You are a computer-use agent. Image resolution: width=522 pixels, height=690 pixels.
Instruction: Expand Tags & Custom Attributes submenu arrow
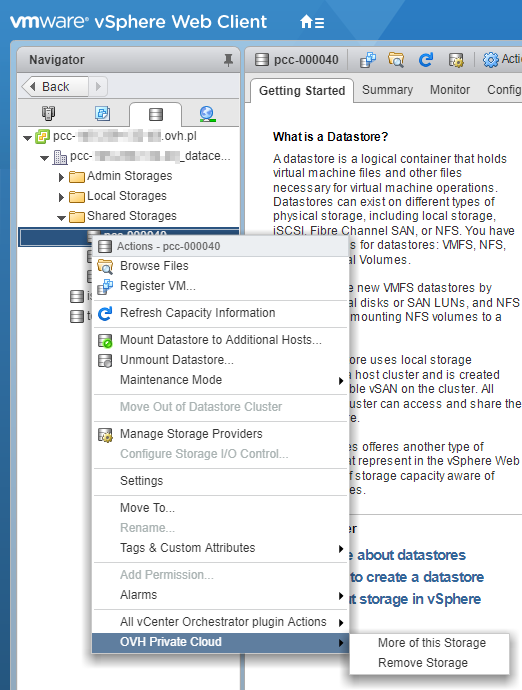click(x=341, y=549)
